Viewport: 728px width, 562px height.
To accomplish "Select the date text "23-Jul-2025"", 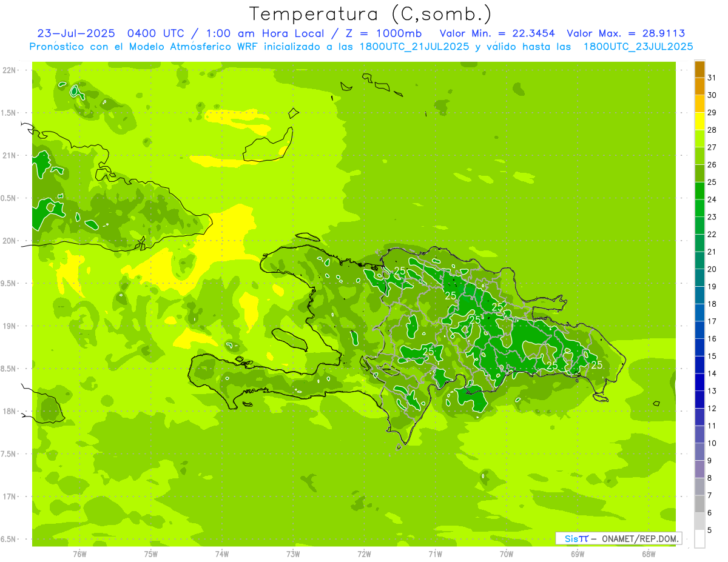I will (x=76, y=33).
